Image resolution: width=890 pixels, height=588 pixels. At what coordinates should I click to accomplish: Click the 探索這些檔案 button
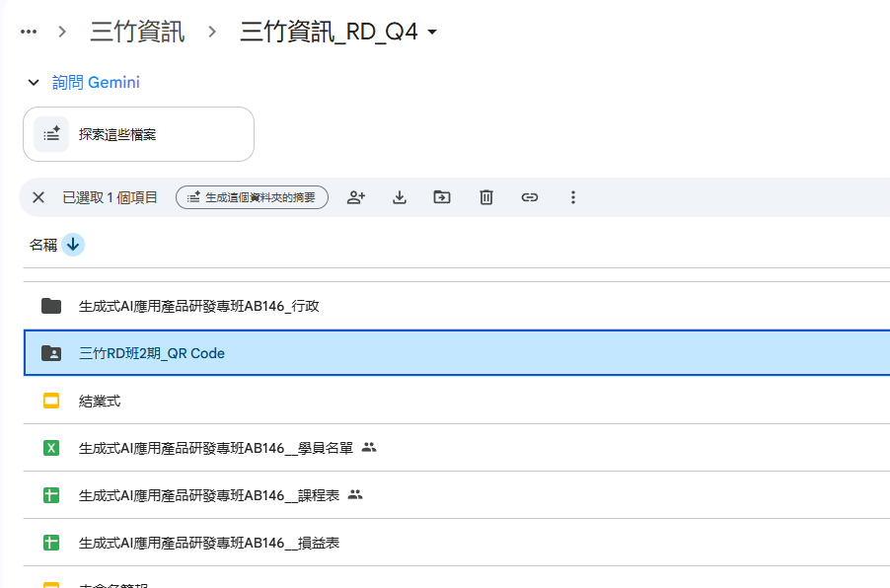point(138,134)
